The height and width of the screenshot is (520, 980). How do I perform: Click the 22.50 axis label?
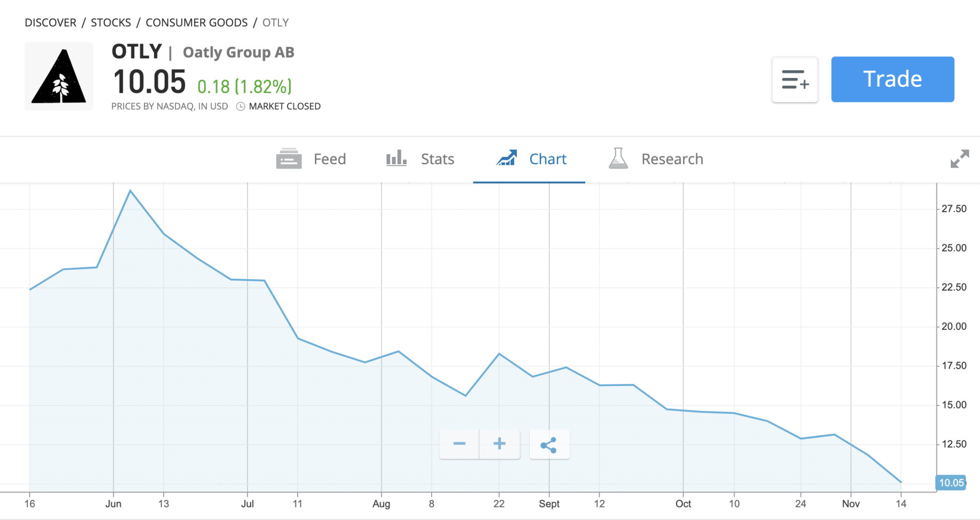954,287
